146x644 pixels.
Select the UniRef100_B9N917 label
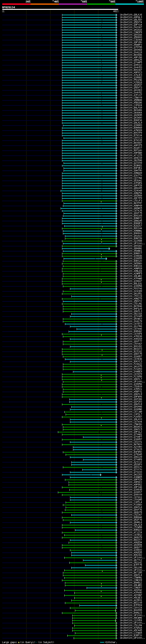[x=131, y=254]
